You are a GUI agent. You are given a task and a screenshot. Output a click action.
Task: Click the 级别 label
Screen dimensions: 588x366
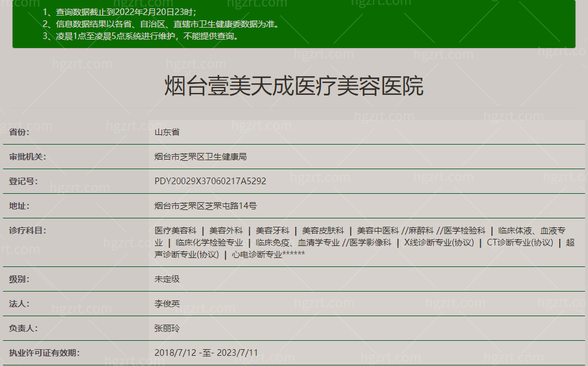click(19, 280)
